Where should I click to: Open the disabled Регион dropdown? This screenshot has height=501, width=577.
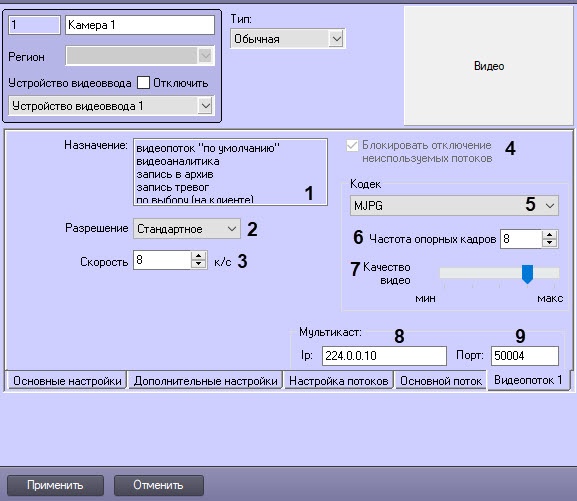[x=139, y=56]
